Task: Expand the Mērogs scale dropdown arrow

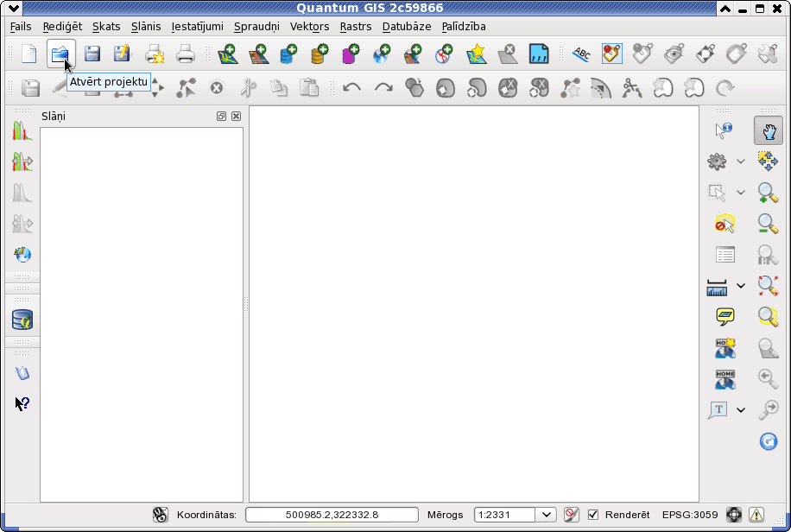Action: pyautogui.click(x=546, y=515)
